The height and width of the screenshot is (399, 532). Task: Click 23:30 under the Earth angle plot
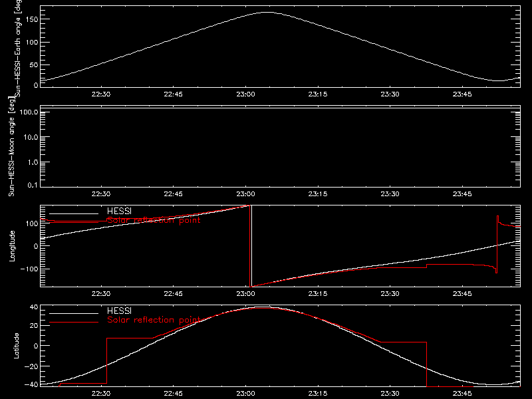coord(390,94)
